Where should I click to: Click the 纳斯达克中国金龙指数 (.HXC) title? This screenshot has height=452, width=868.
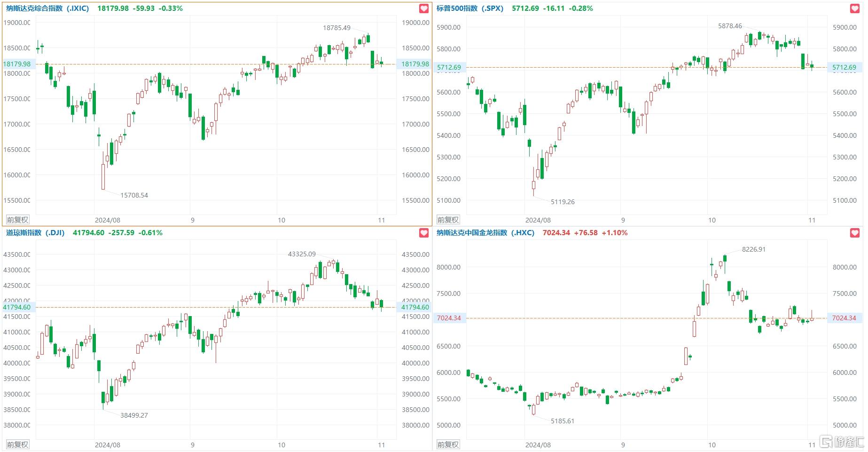point(485,233)
